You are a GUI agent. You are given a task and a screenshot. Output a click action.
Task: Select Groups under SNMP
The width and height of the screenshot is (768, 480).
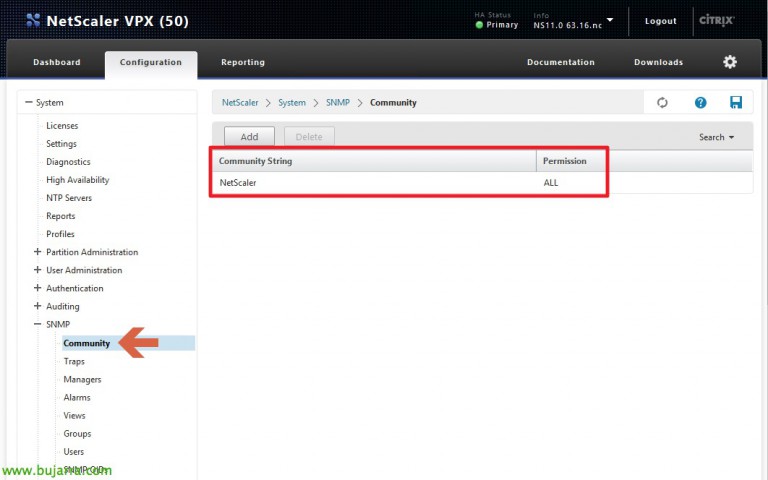point(77,433)
